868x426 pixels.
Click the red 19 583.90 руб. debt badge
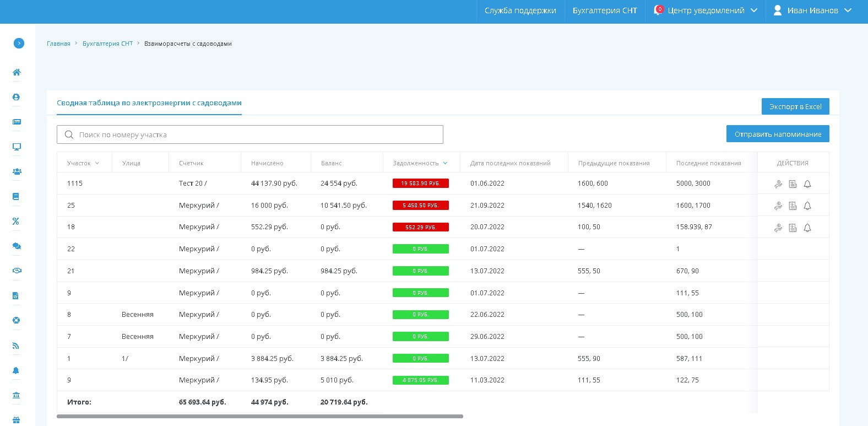pos(421,183)
